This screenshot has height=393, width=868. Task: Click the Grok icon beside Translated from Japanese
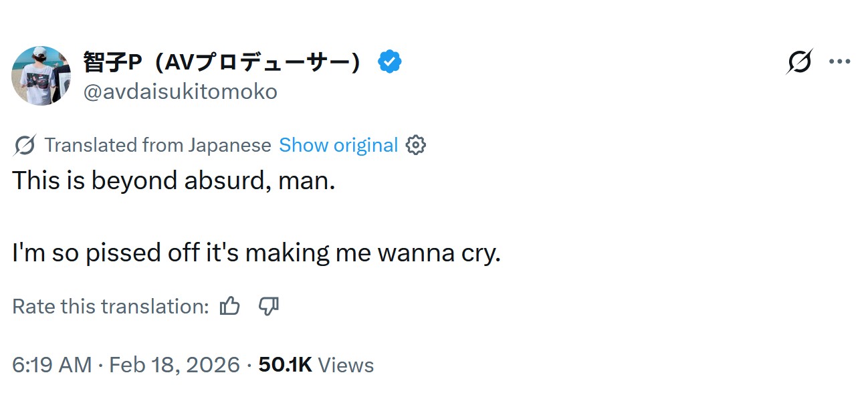pyautogui.click(x=25, y=145)
